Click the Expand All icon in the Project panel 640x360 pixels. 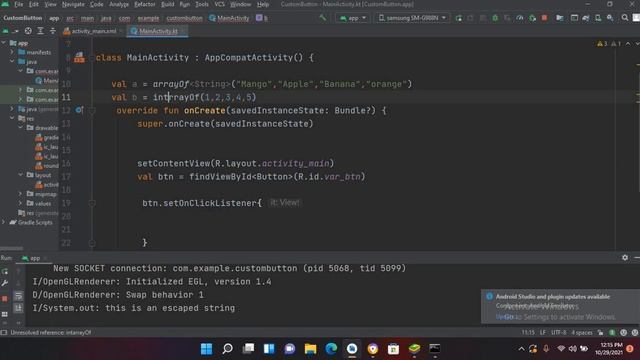click(x=40, y=31)
